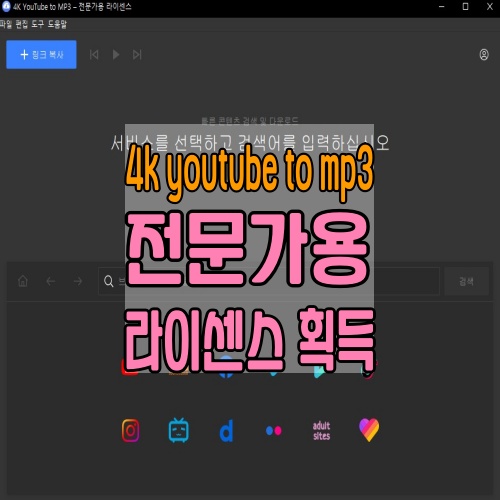Select the Instagram service icon
The height and width of the screenshot is (500, 500).
click(131, 430)
